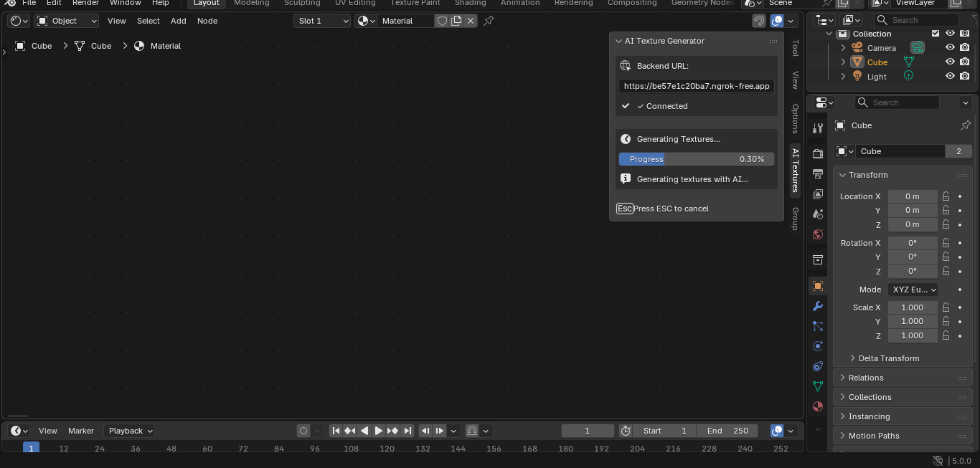This screenshot has width=980, height=468.
Task: Click the End frame 250 field
Action: [727, 431]
